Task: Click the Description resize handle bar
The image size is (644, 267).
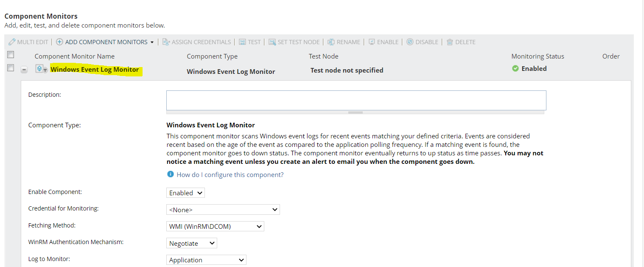Action: click(x=355, y=112)
